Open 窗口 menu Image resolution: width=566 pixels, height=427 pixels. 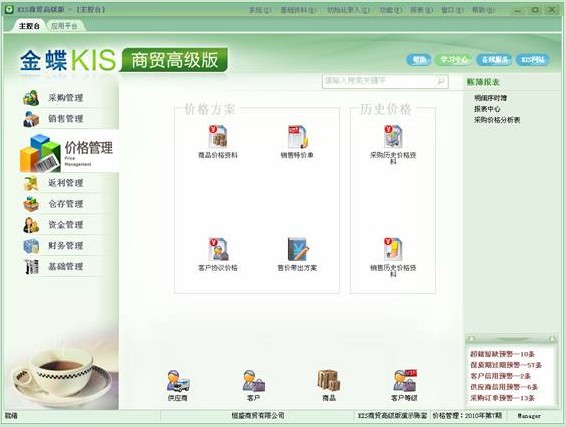(452, 10)
